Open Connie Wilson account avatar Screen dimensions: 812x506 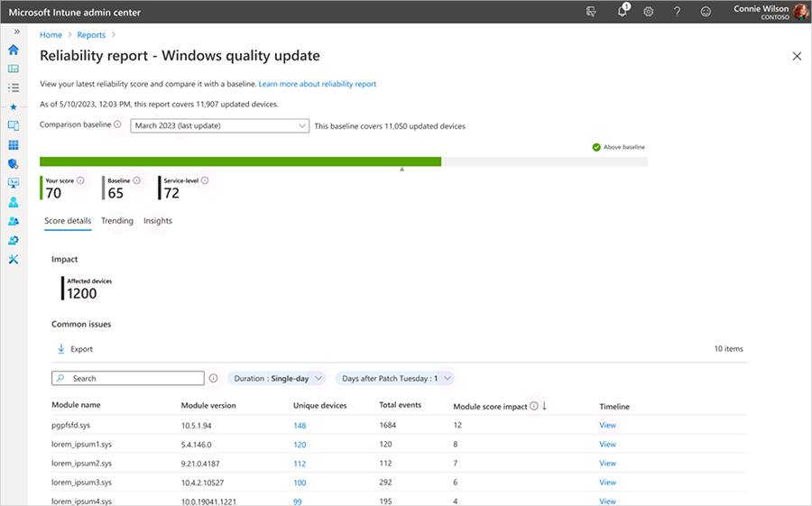800,12
